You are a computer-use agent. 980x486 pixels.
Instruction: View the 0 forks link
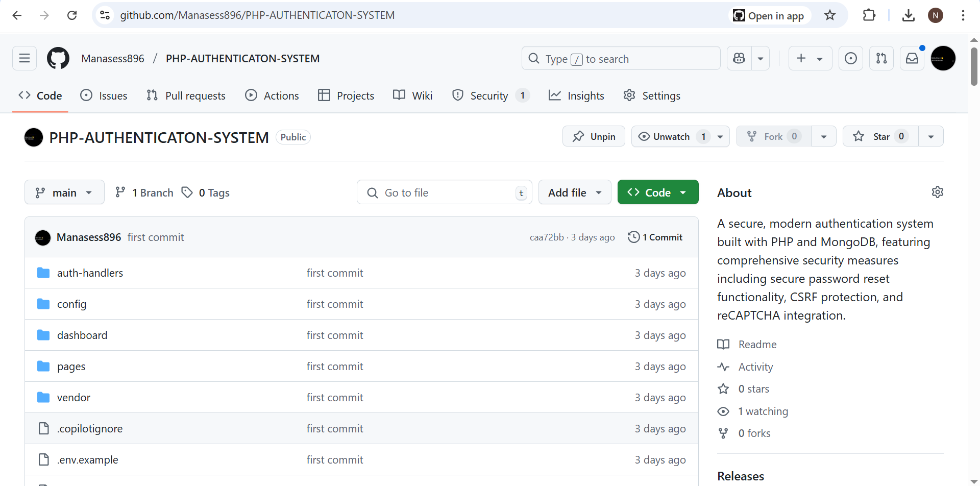[754, 433]
